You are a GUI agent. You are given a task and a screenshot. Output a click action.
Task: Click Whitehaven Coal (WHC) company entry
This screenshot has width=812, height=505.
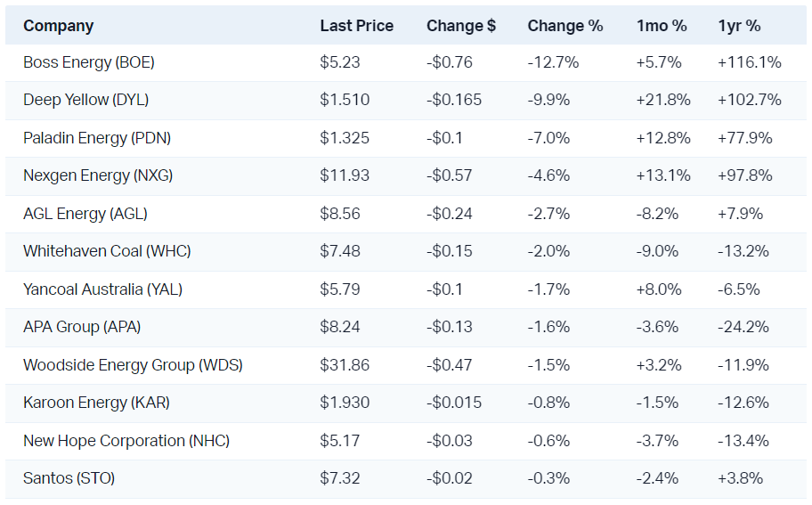107,251
